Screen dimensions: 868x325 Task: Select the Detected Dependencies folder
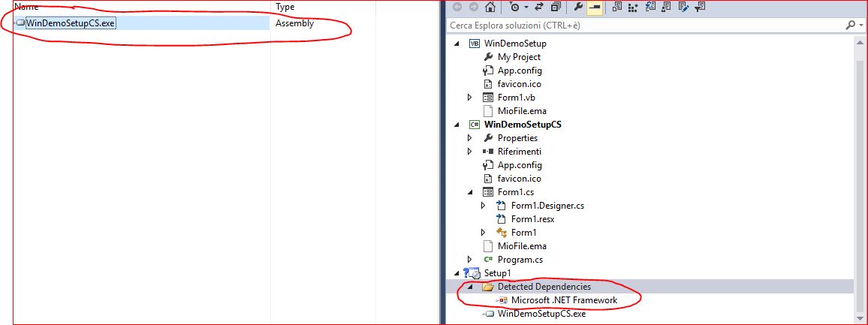[x=544, y=287]
